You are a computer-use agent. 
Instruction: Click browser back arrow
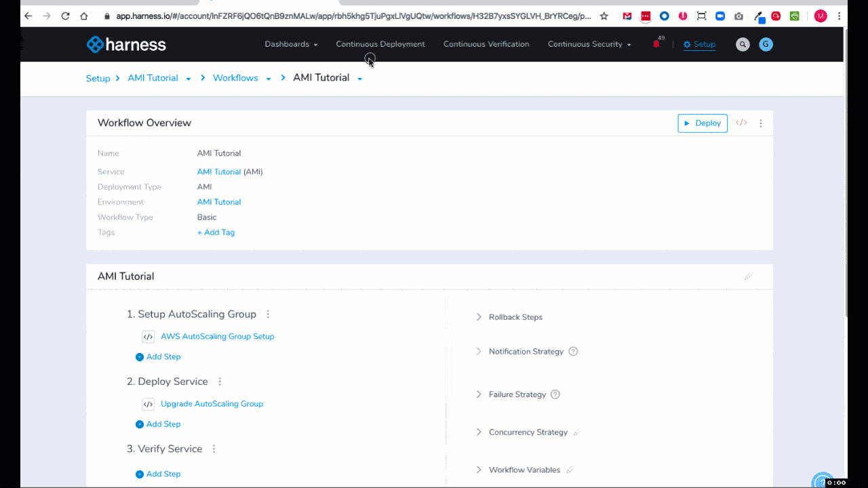[x=28, y=16]
